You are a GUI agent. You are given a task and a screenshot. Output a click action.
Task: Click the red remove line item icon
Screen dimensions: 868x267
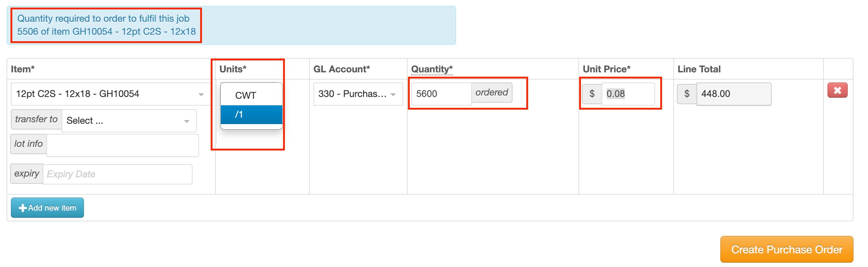pos(837,90)
